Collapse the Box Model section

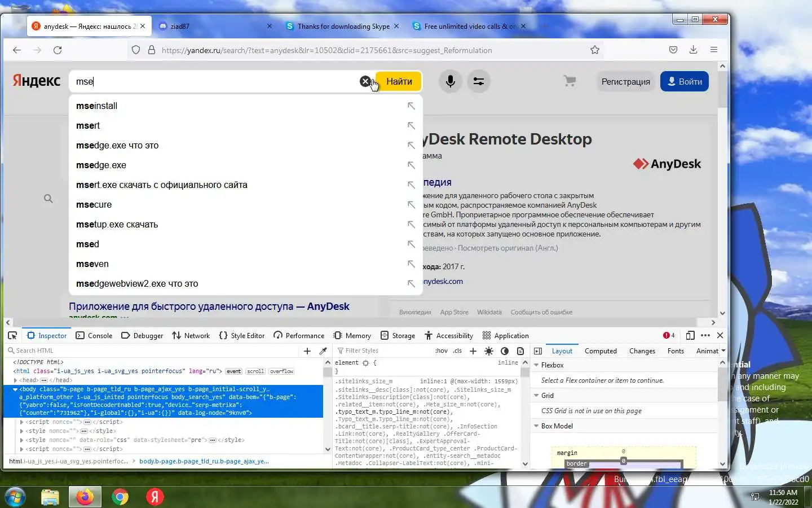[x=536, y=426]
